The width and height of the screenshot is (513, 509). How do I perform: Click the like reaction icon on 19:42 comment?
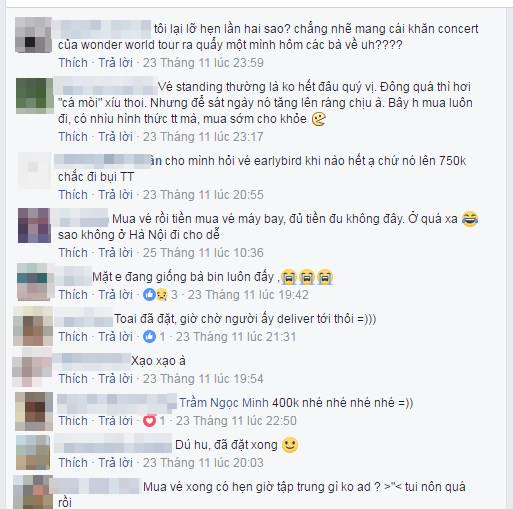pos(149,295)
